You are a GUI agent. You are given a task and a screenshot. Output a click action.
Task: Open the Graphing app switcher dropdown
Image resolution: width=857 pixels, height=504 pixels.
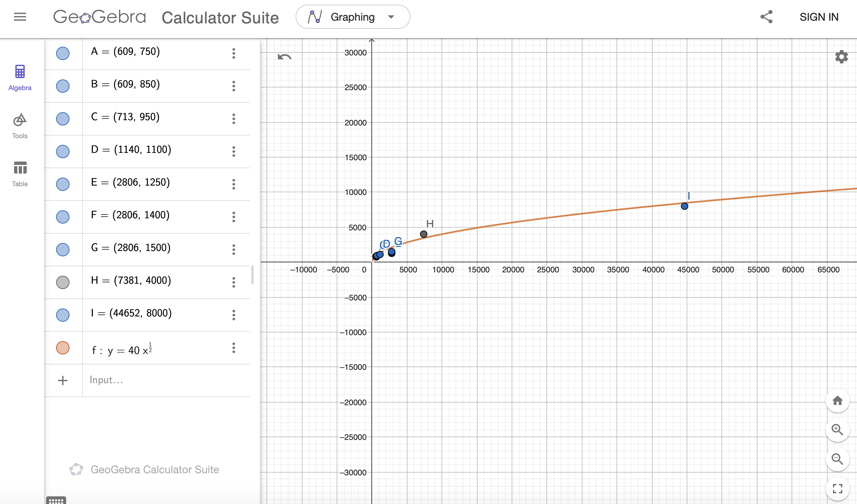(353, 17)
